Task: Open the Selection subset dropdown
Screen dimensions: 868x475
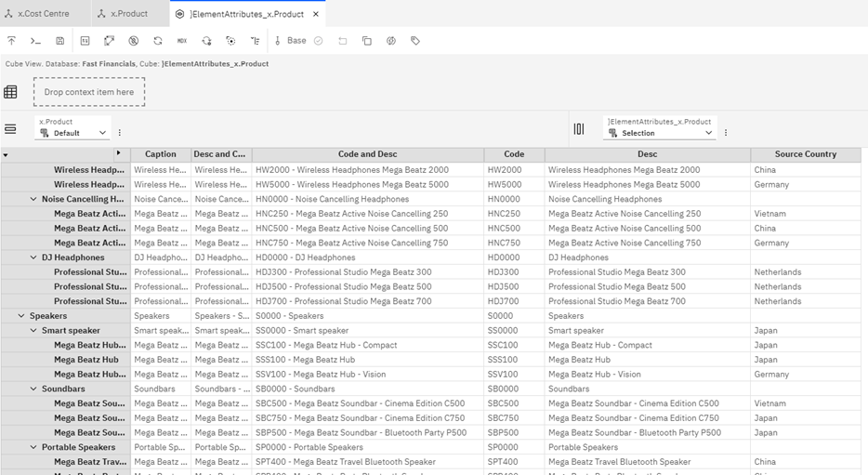Action: 660,133
